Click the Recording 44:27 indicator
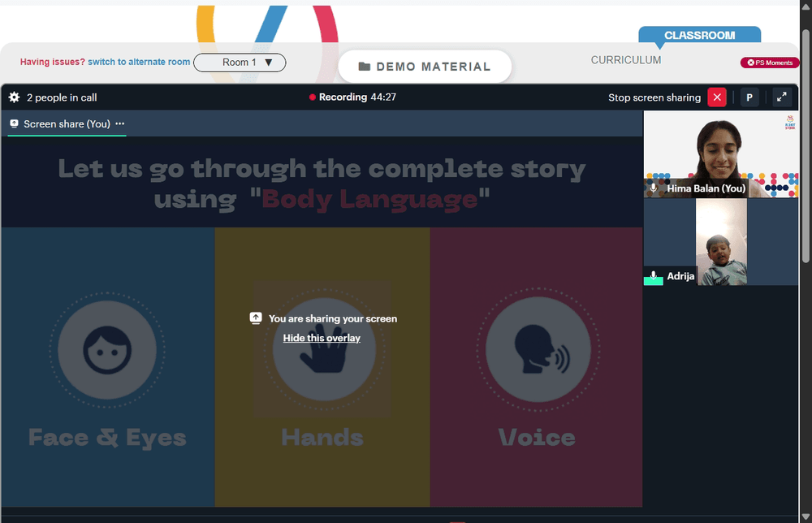This screenshot has height=523, width=812. pos(352,97)
